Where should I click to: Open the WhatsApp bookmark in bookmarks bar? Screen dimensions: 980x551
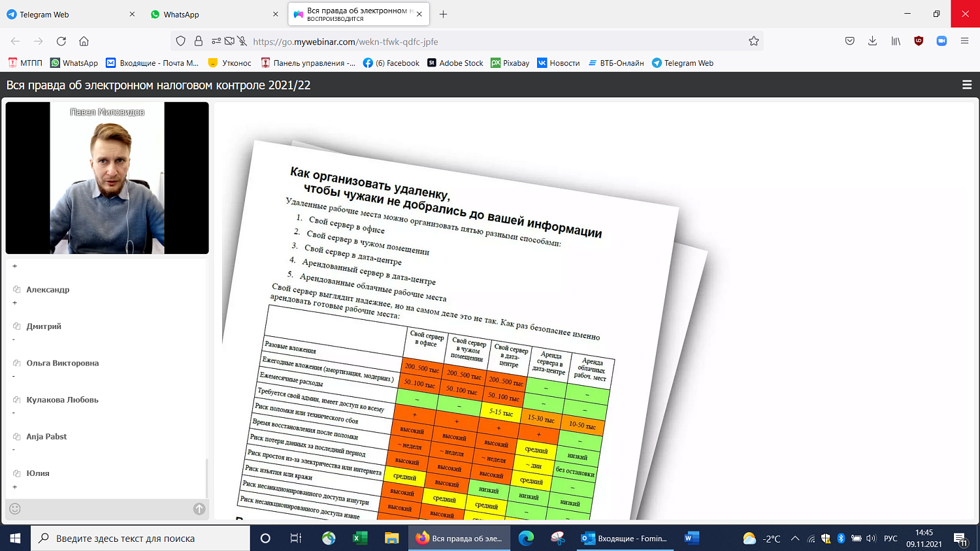click(x=74, y=63)
